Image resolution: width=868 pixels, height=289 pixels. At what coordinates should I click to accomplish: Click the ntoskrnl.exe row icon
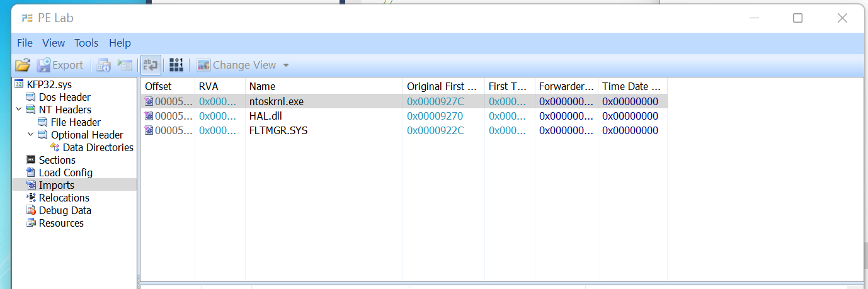coord(148,101)
